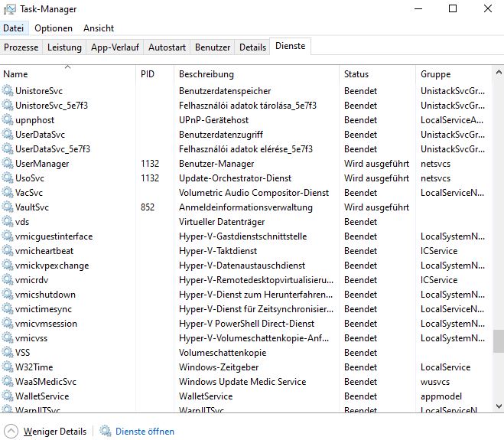The image size is (504, 440).
Task: Sort by the Status column header
Action: (x=377, y=74)
